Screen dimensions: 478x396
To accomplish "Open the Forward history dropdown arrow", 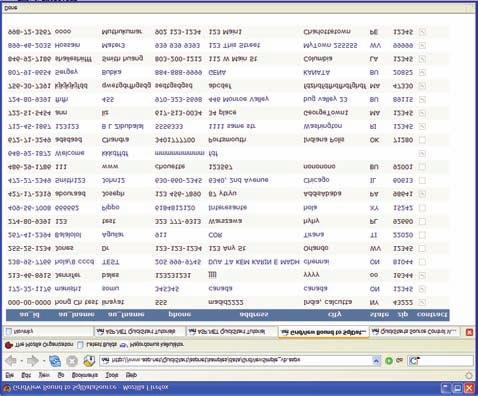I will point(43,361).
